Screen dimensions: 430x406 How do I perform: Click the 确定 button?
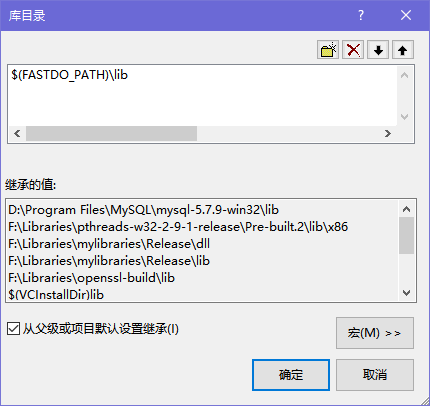(x=291, y=375)
